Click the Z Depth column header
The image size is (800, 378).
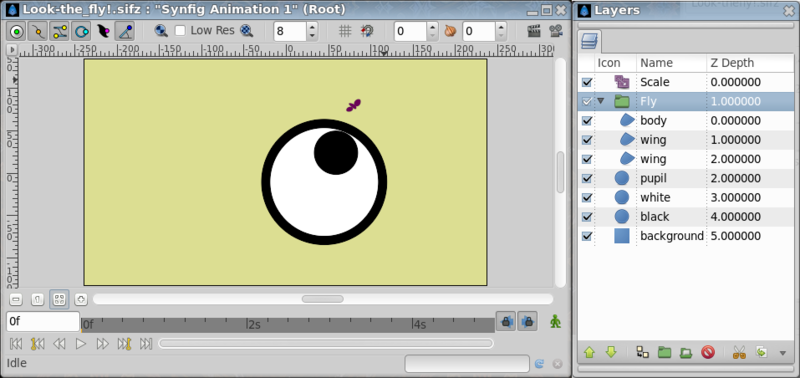tap(750, 63)
